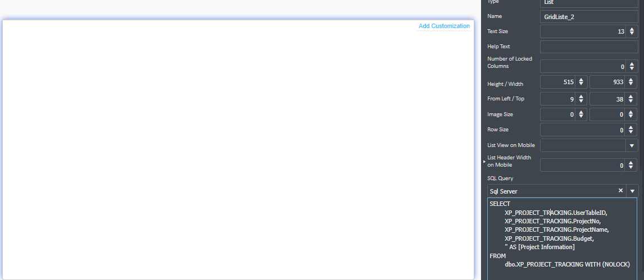Screen dimensions: 644x280
Task: Expand the List Header Width arrow marker
Action: [x=484, y=162]
